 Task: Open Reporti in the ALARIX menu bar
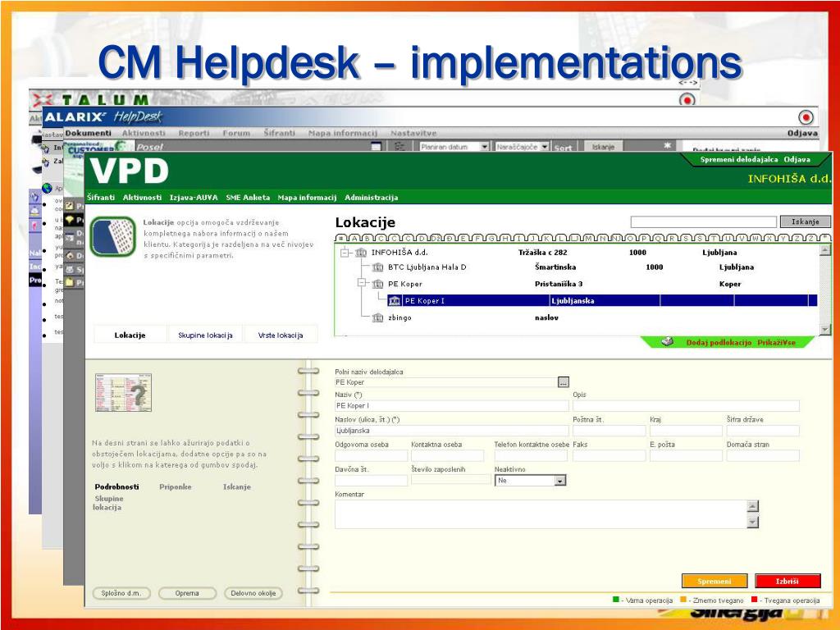click(194, 133)
